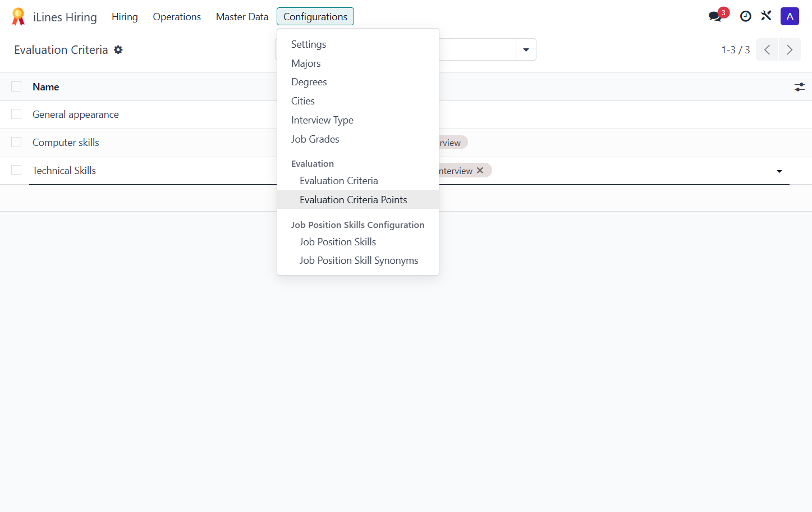Close the Configurations menu
812x512 pixels.
coord(315,17)
